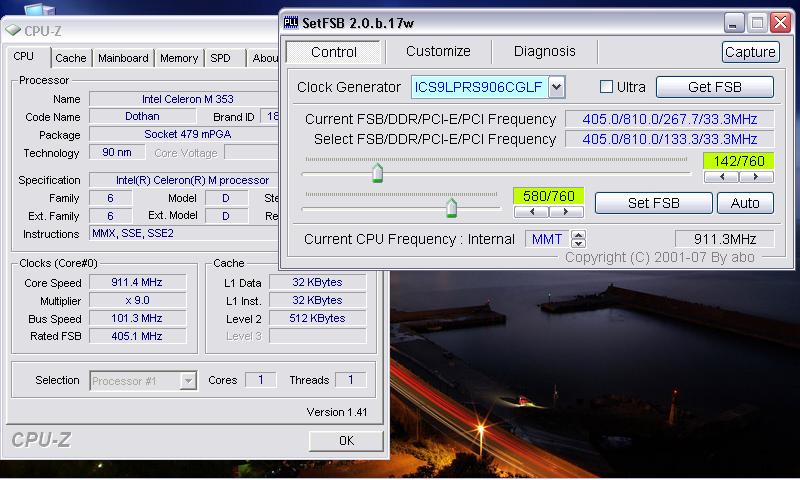Viewport: 800px width, 480px height.
Task: Click the Current frequency 405.0/810.0/267.7/33.3MHz value
Action: pyautogui.click(x=669, y=119)
